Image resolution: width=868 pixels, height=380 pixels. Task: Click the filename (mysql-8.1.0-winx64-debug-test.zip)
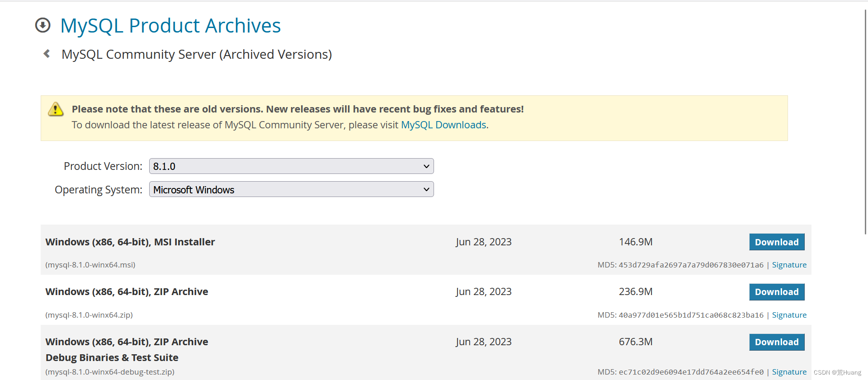(110, 372)
